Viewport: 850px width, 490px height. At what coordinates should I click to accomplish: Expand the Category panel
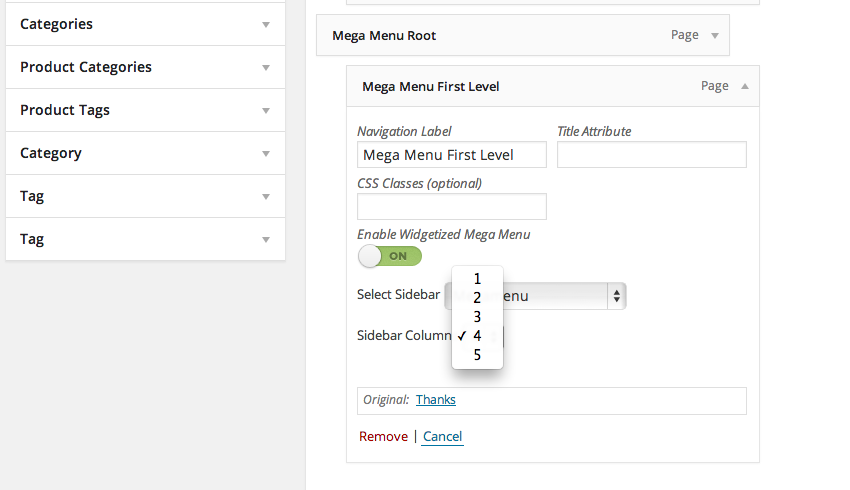click(x=266, y=153)
